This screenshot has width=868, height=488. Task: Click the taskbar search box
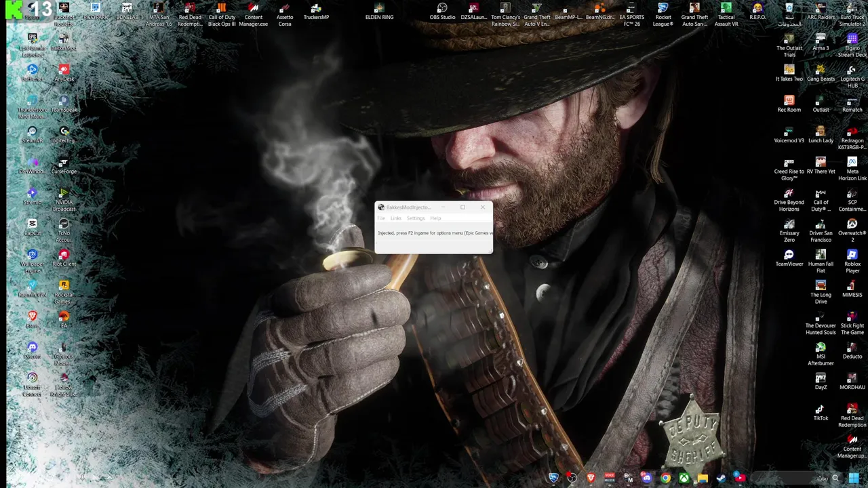[x=797, y=479]
